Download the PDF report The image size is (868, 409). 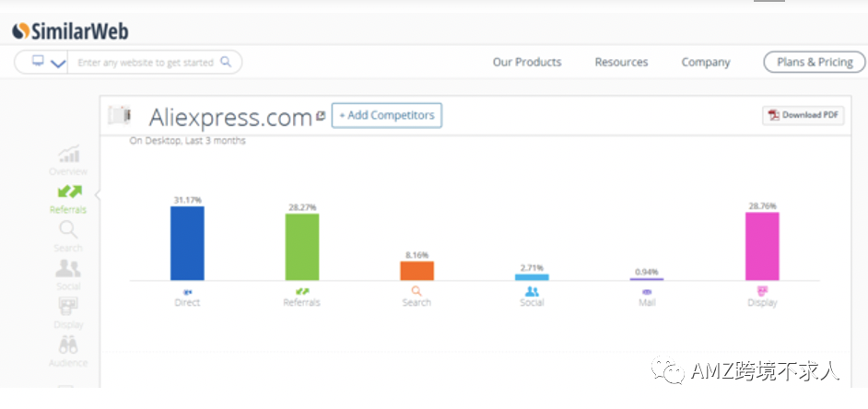click(803, 115)
